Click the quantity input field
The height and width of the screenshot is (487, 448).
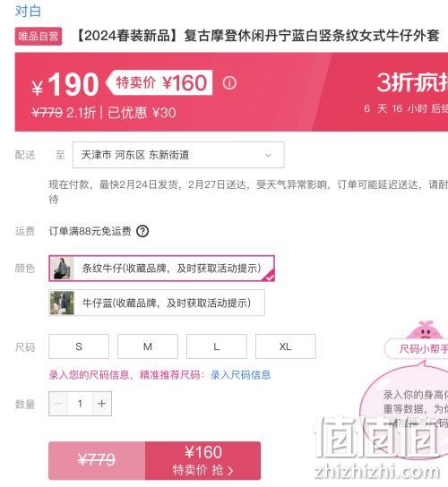pos(81,404)
